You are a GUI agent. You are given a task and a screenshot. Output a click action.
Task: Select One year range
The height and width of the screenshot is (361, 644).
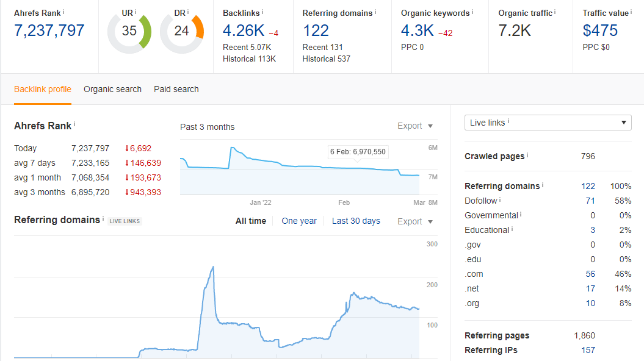[299, 221]
